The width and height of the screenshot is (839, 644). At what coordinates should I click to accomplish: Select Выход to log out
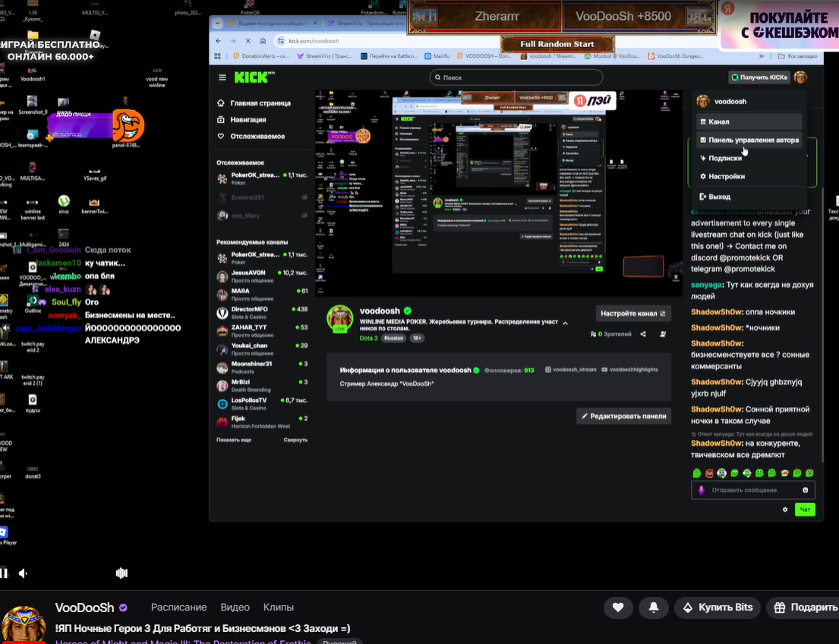click(x=749, y=197)
